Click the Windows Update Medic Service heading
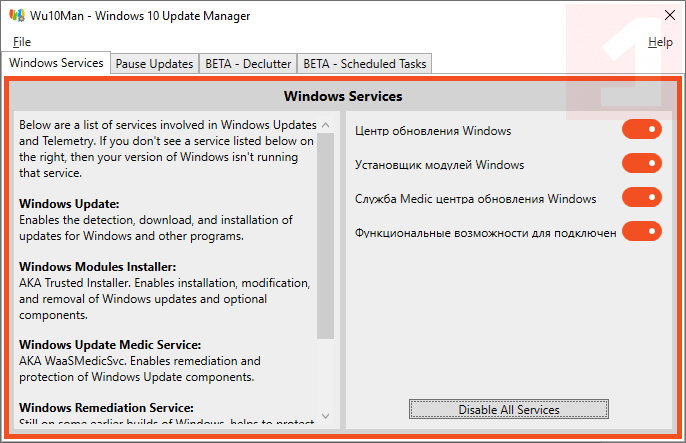Image resolution: width=686 pixels, height=443 pixels. pyautogui.click(x=110, y=345)
